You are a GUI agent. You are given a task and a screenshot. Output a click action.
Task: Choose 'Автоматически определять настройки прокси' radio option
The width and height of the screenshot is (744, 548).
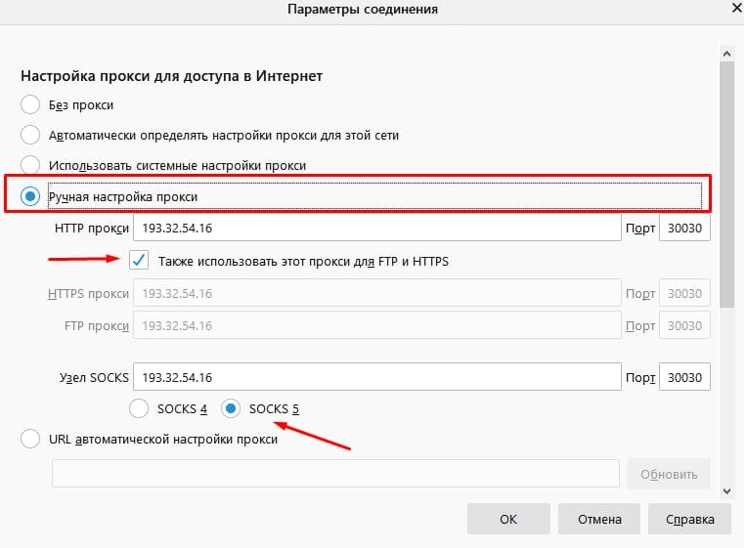[x=30, y=135]
